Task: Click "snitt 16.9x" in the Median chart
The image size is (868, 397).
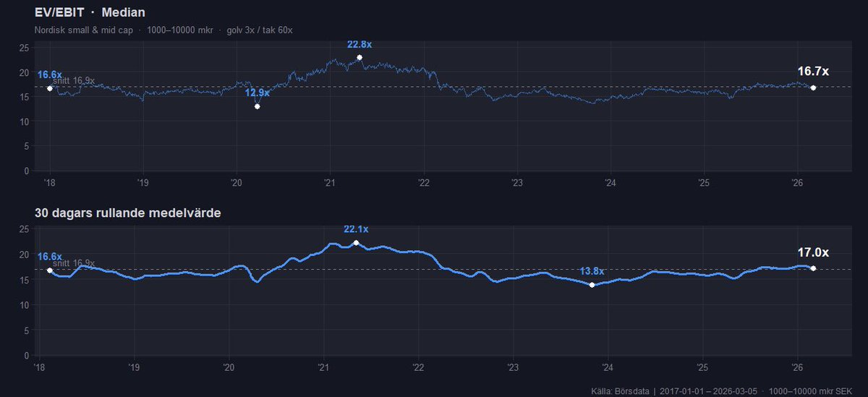Action: point(74,80)
